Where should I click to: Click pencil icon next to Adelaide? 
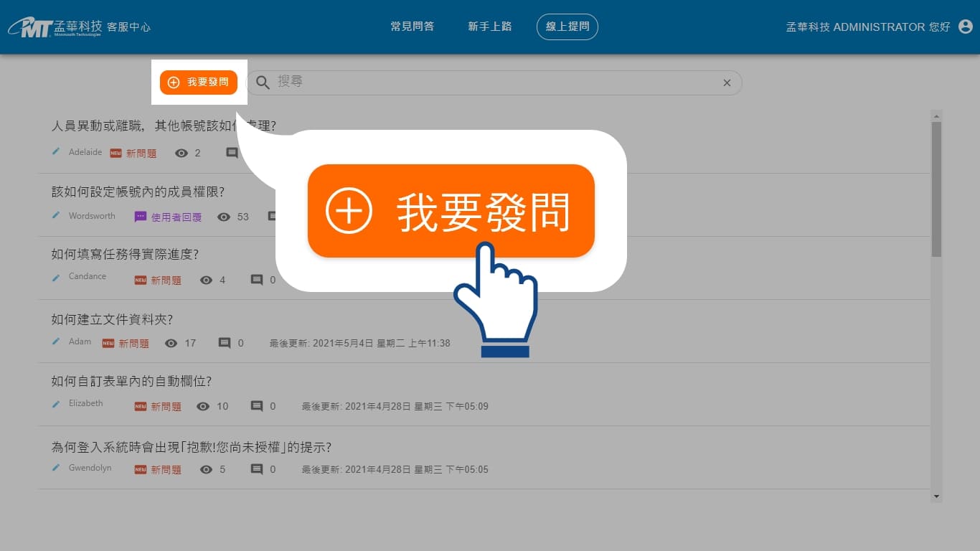(56, 152)
